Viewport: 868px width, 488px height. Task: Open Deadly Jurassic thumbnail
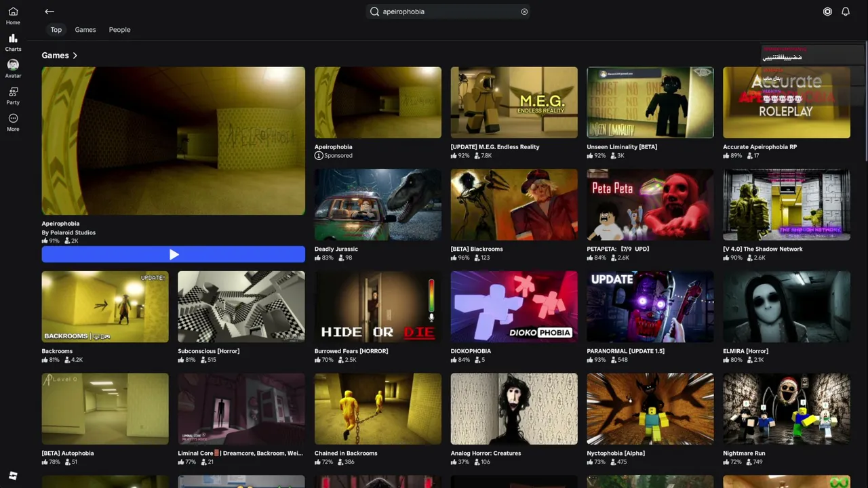378,205
